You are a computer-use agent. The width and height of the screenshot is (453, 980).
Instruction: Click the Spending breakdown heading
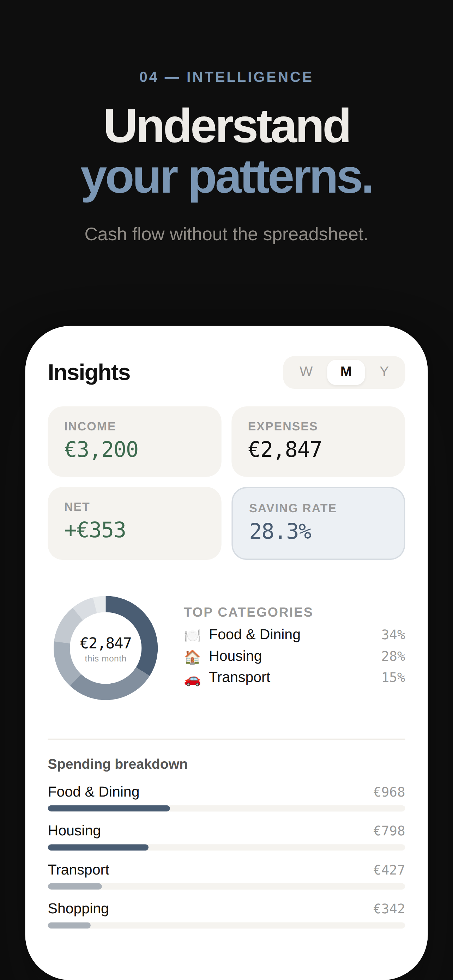tap(117, 764)
